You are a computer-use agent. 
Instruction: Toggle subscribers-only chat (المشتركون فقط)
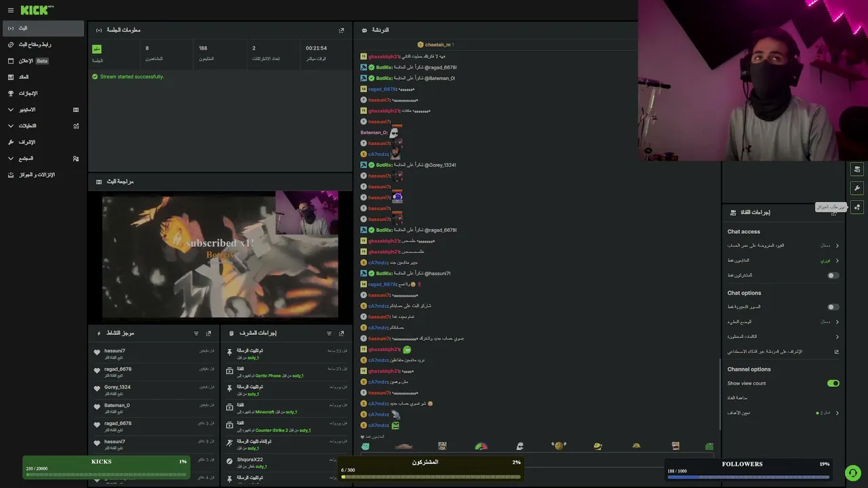pyautogui.click(x=833, y=276)
